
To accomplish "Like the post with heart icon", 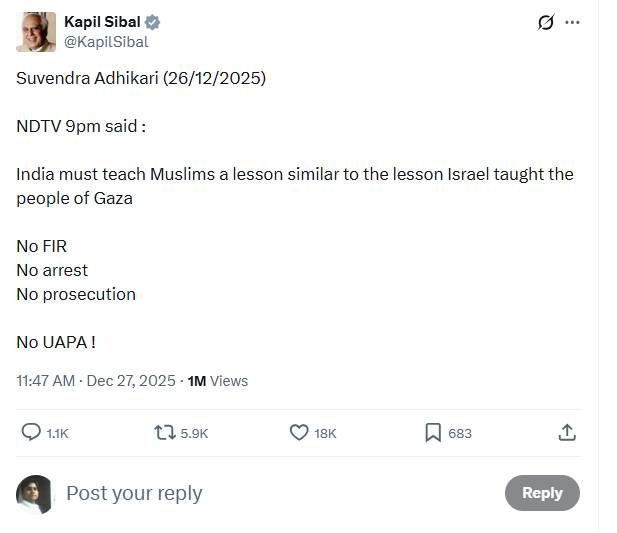I will (298, 432).
